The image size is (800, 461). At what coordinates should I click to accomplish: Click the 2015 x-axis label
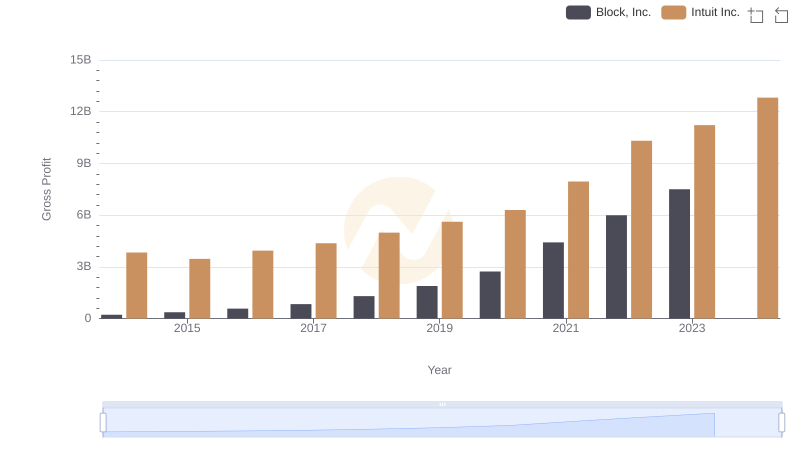point(187,328)
